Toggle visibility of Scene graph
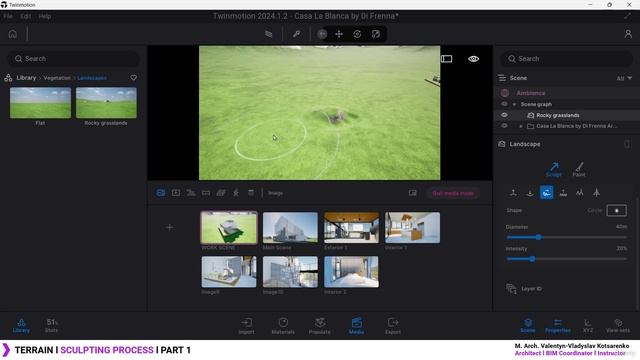Screen dimensions: 640x360 [504, 104]
